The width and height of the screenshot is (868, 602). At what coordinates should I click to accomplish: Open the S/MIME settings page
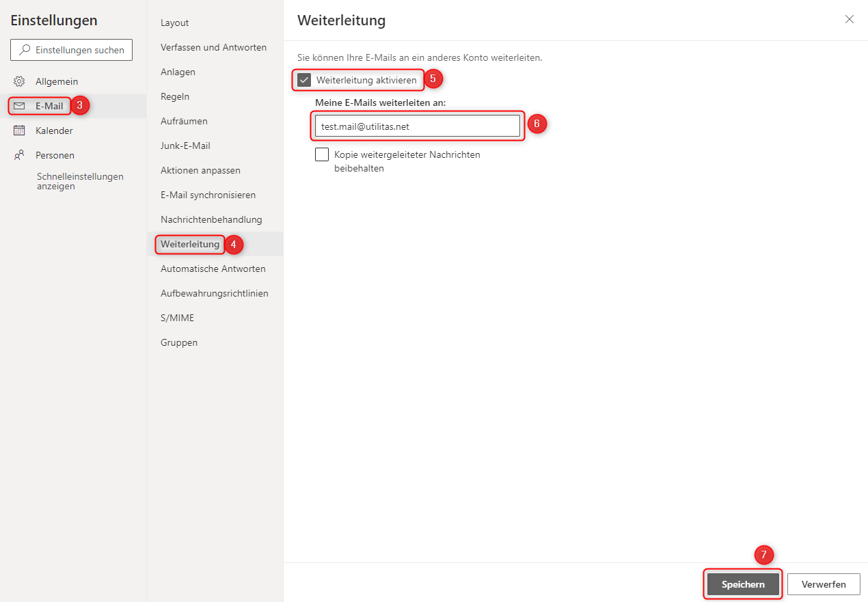point(177,318)
